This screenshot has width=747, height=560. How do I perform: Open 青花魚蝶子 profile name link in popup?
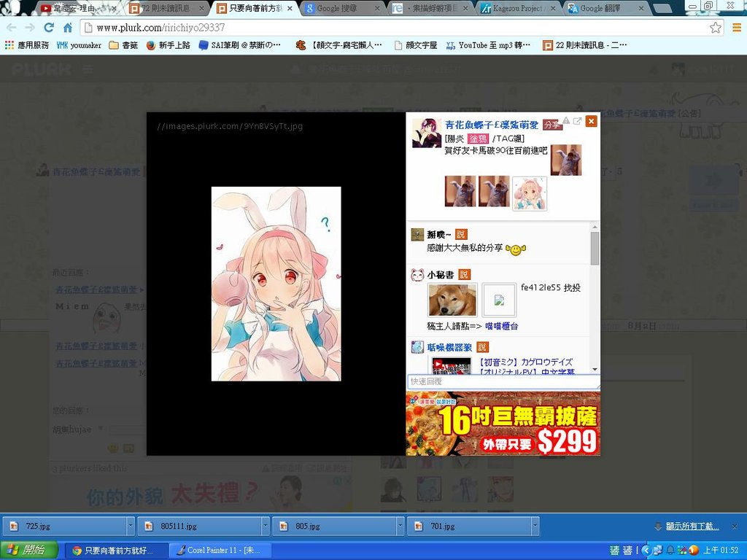(491, 125)
